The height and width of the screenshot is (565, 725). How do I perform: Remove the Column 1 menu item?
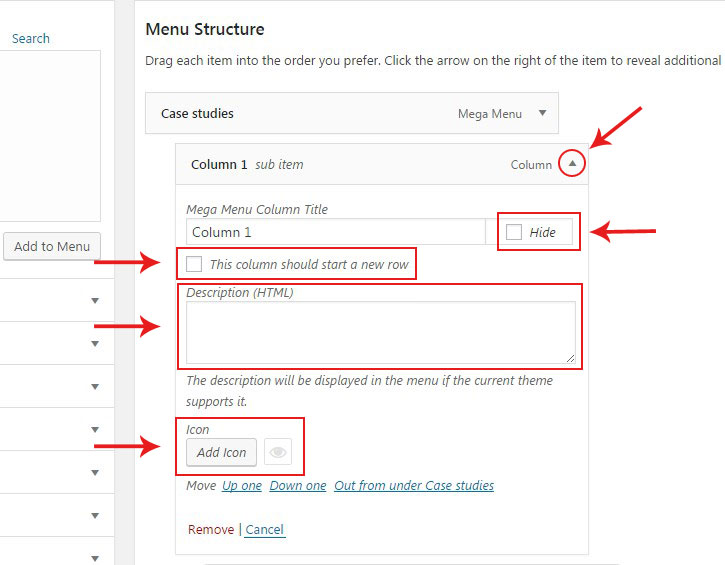211,529
